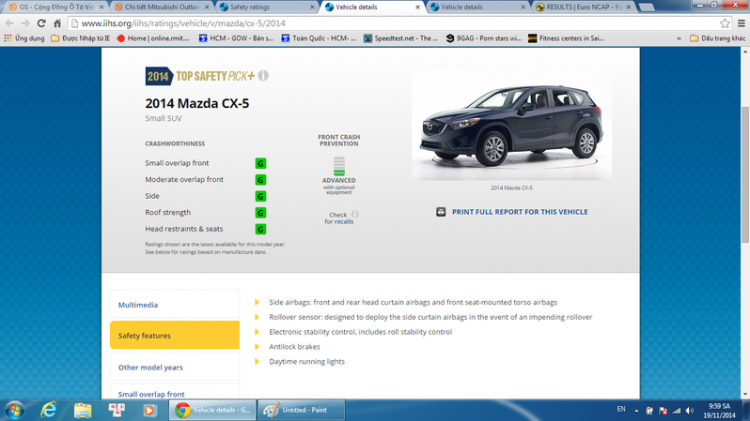
Task: Open the Windows Start menu
Action: point(15,410)
